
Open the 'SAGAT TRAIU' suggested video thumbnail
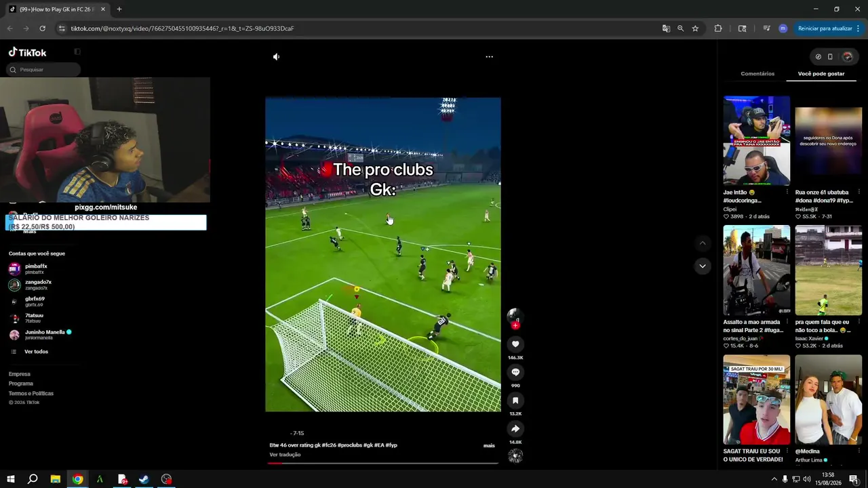pyautogui.click(x=756, y=400)
